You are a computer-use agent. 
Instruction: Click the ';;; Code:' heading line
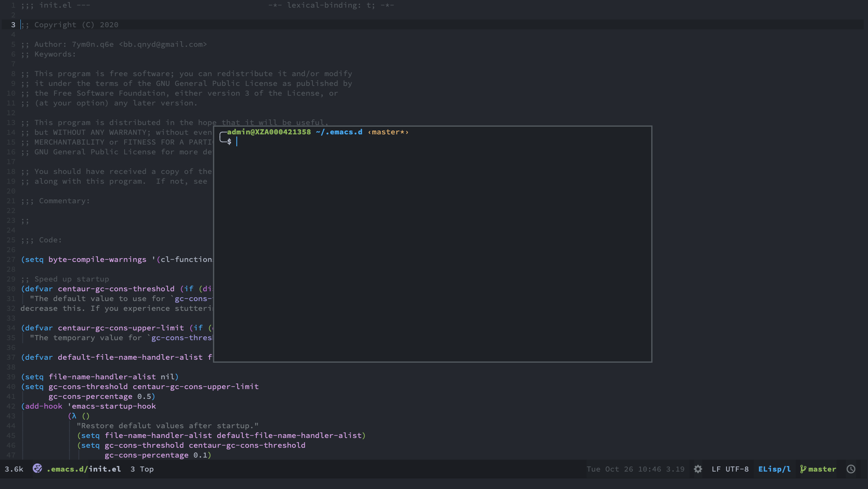tap(41, 240)
